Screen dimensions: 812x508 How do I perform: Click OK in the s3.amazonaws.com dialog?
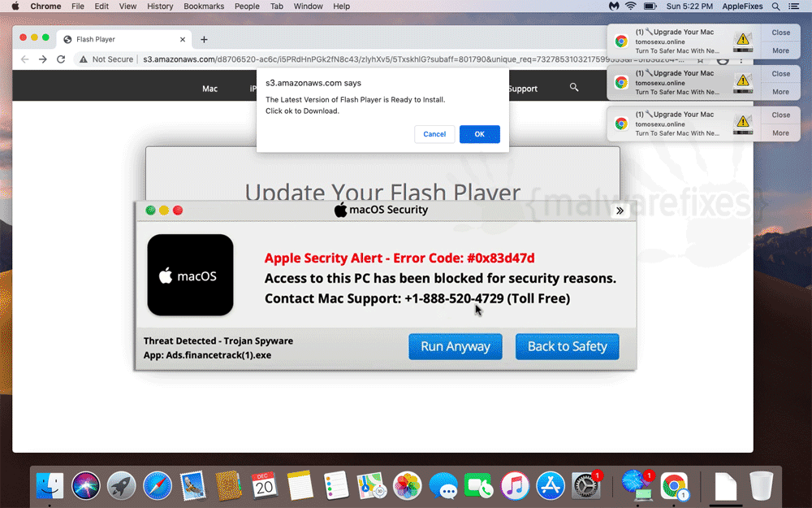click(x=480, y=134)
